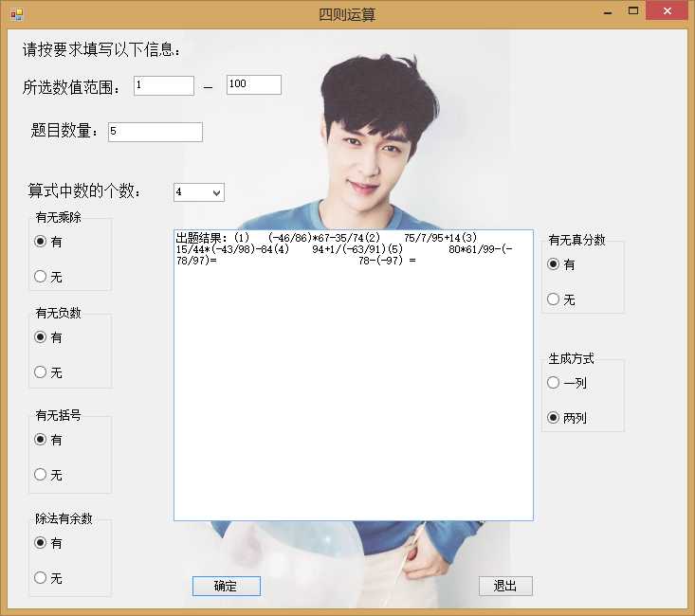Click the 退出 button

(505, 586)
